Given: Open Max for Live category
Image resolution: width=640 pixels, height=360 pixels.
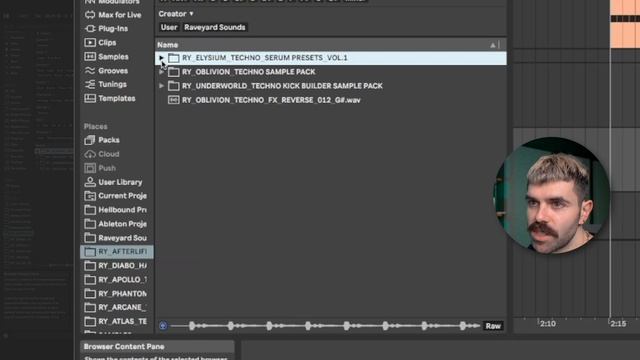Looking at the screenshot, I should (113, 15).
